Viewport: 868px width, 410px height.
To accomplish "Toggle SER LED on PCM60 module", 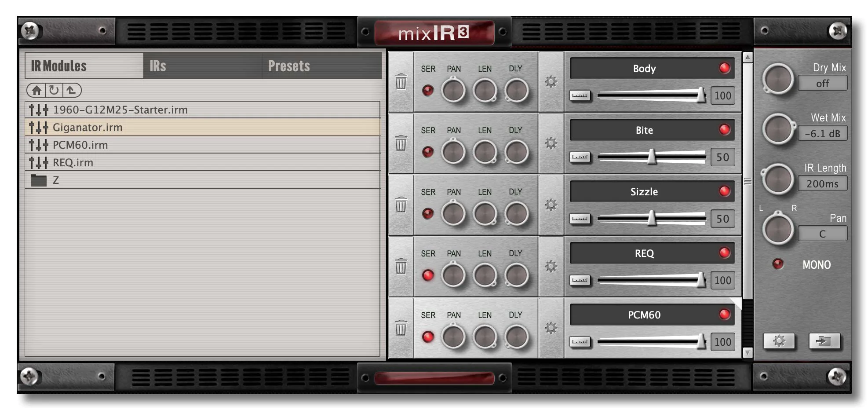I will (x=428, y=337).
